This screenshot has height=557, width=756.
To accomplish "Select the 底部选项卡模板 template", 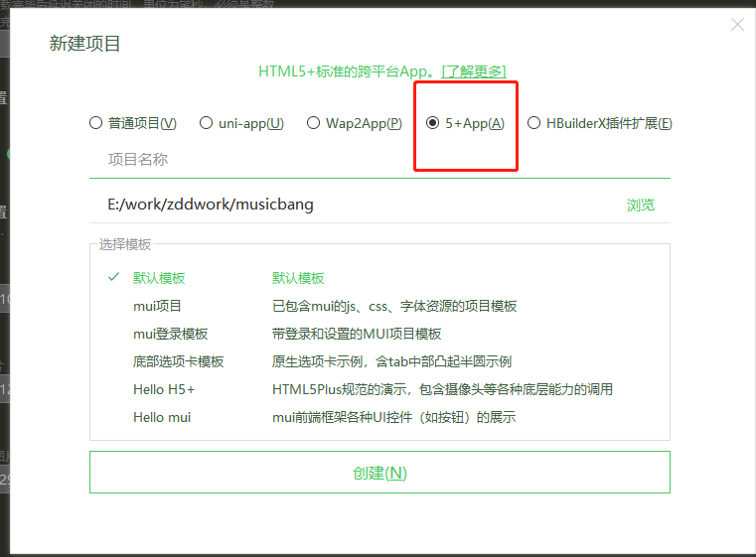I will tap(179, 361).
